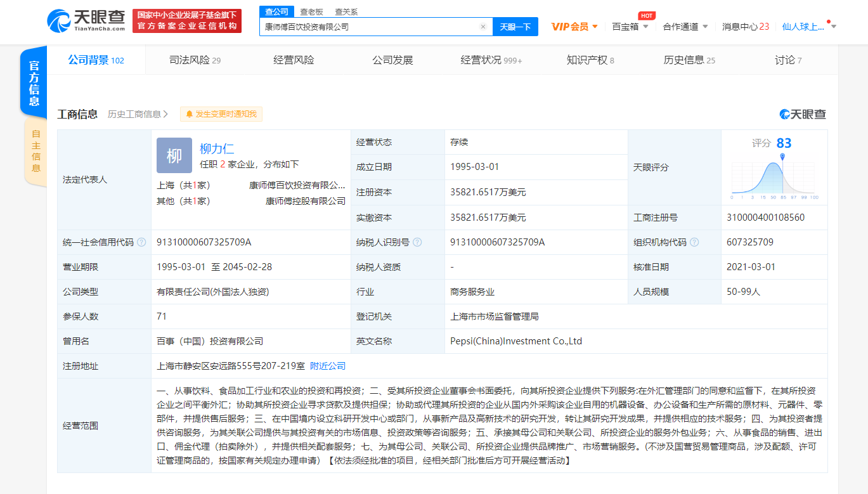This screenshot has width=868, height=494.
Task: Click the address 上海市静安区安远路555号207-219室
Action: 231,366
